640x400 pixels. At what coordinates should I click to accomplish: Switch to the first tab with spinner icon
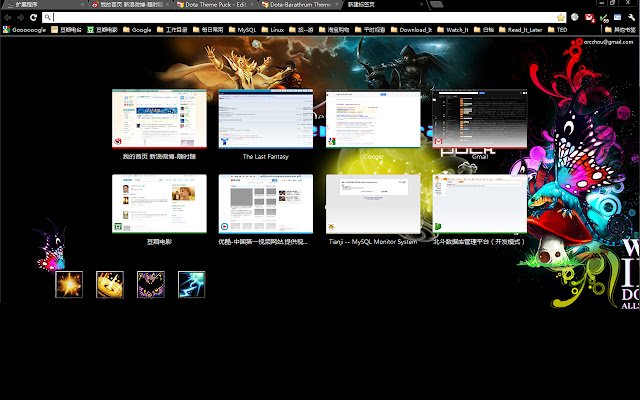[45, 4]
